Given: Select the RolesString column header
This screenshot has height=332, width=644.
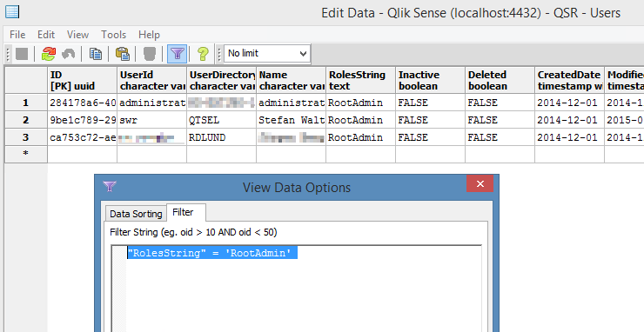Looking at the screenshot, I should pyautogui.click(x=361, y=80).
